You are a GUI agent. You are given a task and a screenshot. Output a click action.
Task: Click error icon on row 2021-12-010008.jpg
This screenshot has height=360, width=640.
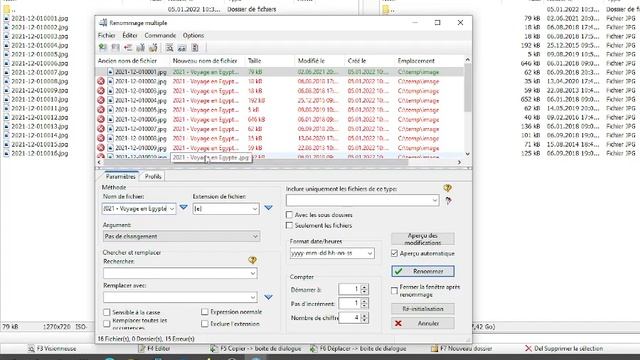pos(101,138)
